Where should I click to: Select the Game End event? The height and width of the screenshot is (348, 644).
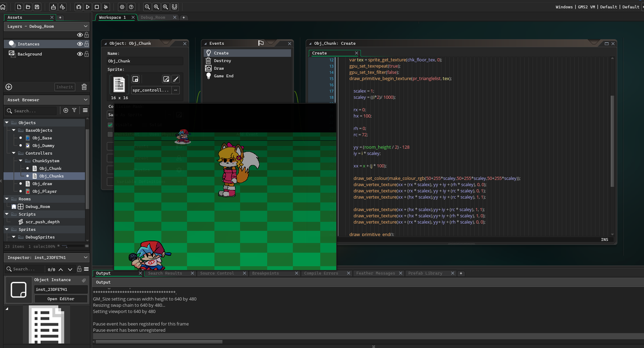(x=223, y=76)
